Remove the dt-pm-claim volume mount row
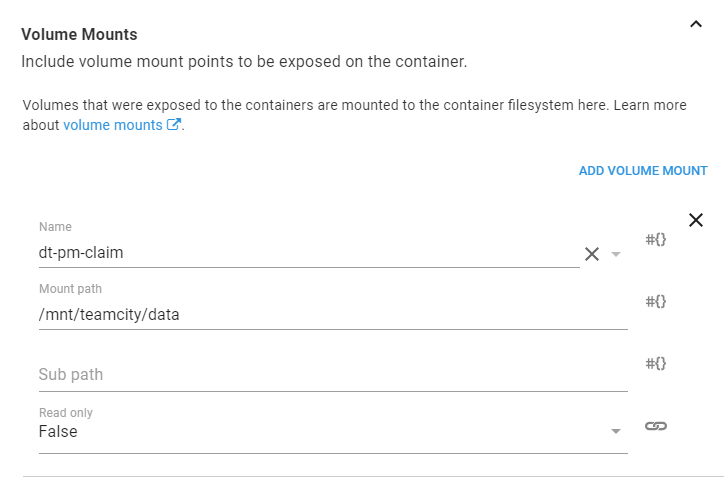The image size is (727, 480). tap(696, 220)
